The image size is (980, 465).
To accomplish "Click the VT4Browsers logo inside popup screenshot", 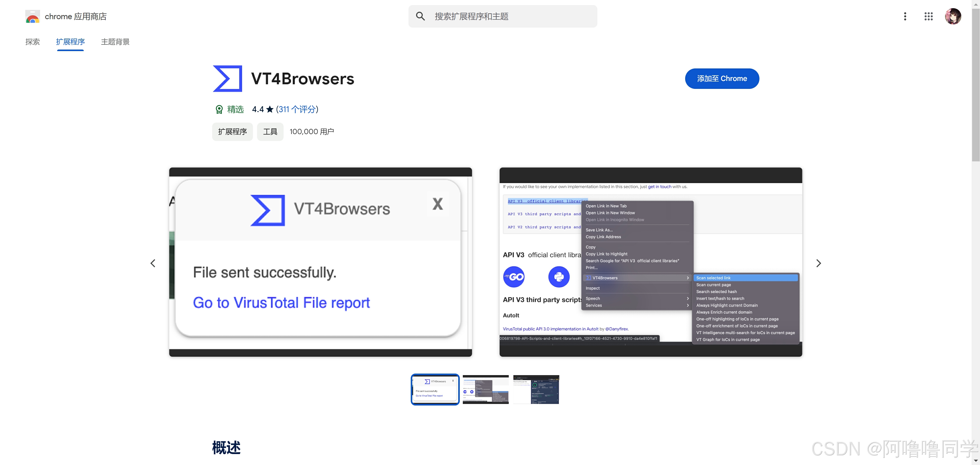I will 268,210.
